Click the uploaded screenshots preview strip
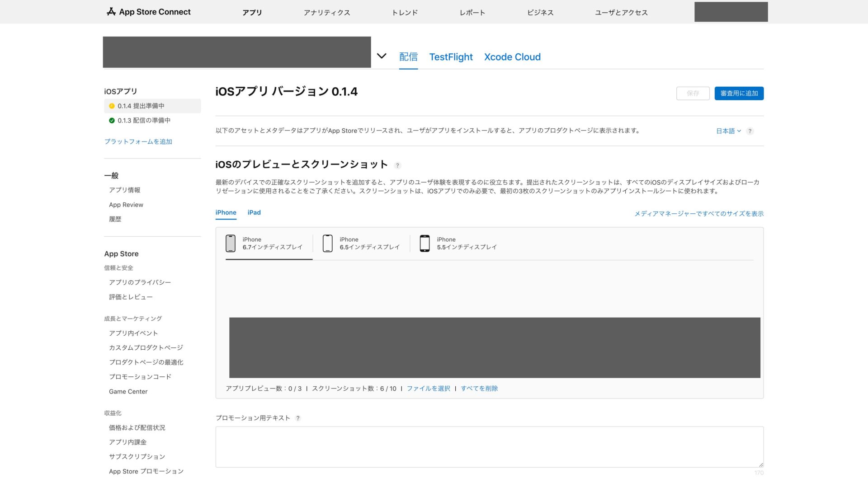The image size is (868, 483). pyautogui.click(x=495, y=348)
